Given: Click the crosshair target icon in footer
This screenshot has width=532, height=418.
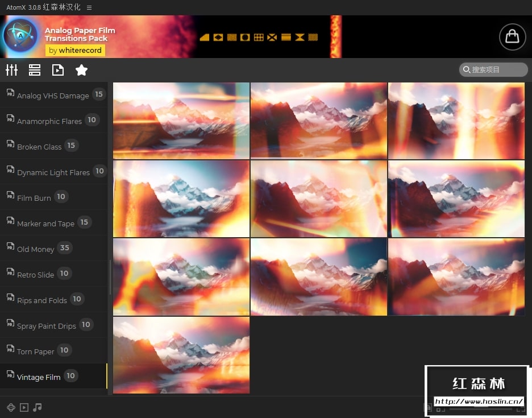Looking at the screenshot, I should tap(11, 407).
